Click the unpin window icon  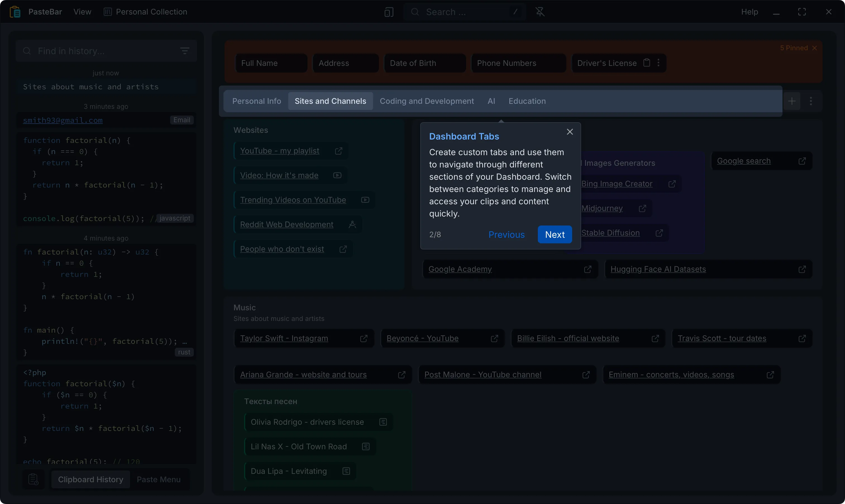coord(540,12)
